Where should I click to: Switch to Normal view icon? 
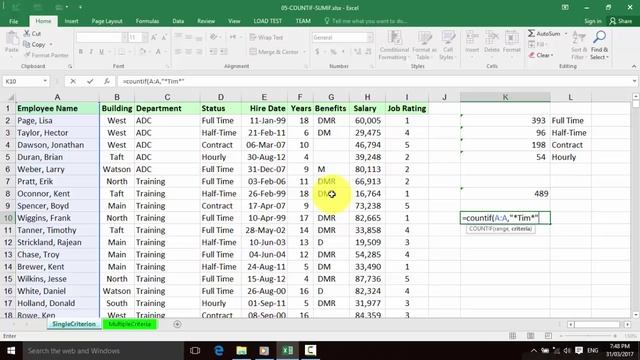(512, 336)
